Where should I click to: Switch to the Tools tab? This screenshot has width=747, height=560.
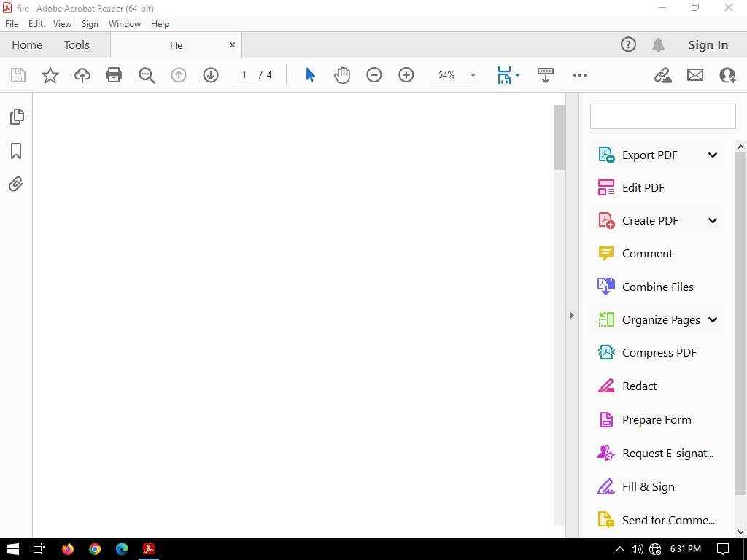click(x=77, y=44)
